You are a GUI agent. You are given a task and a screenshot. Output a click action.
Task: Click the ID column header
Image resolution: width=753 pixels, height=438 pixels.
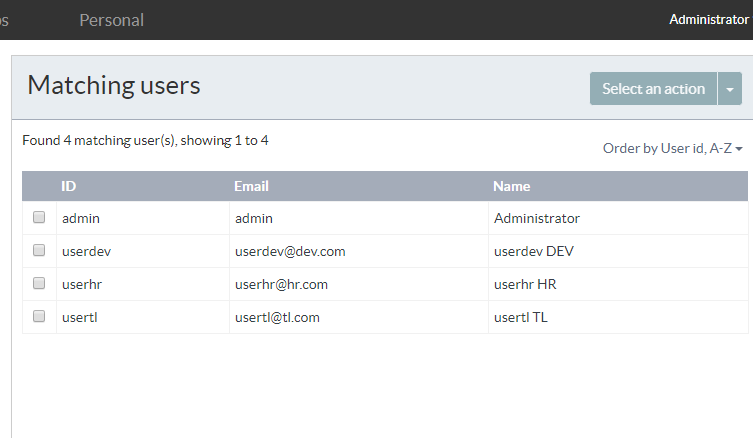point(69,186)
